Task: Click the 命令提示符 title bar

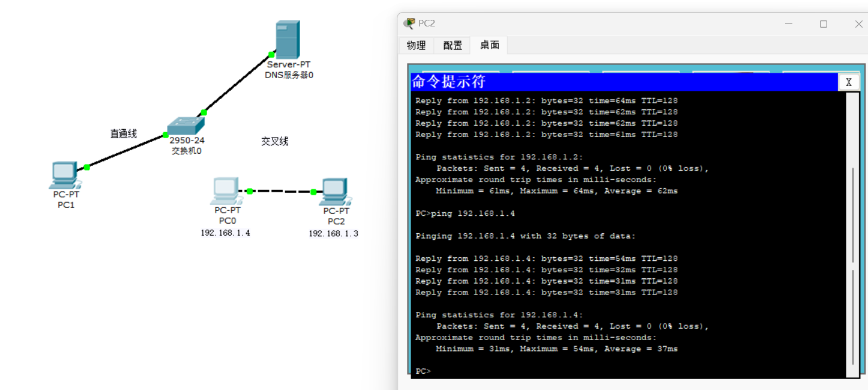Action: [624, 82]
